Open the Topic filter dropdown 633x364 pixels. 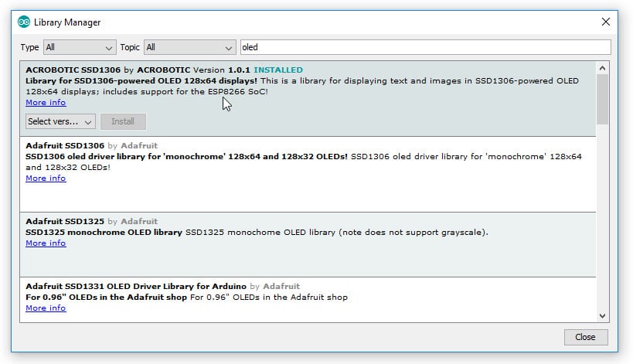click(189, 47)
